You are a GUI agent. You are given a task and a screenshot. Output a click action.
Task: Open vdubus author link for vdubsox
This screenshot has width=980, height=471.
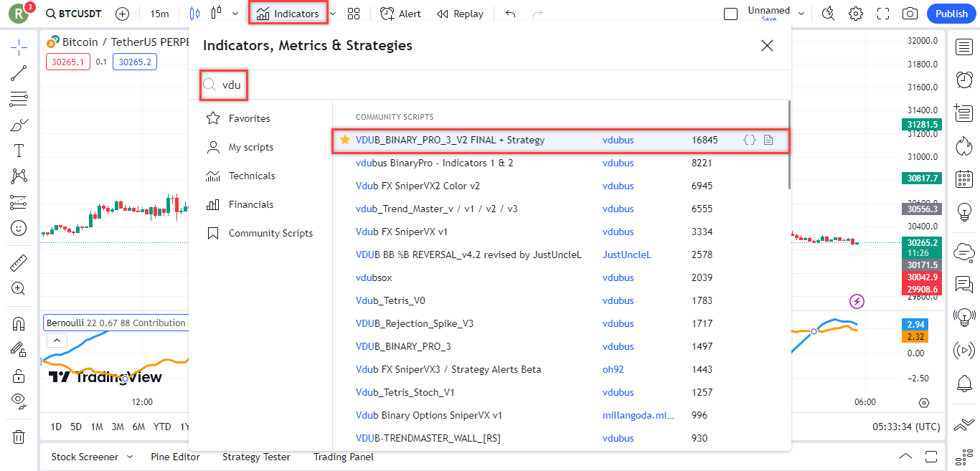tap(618, 277)
